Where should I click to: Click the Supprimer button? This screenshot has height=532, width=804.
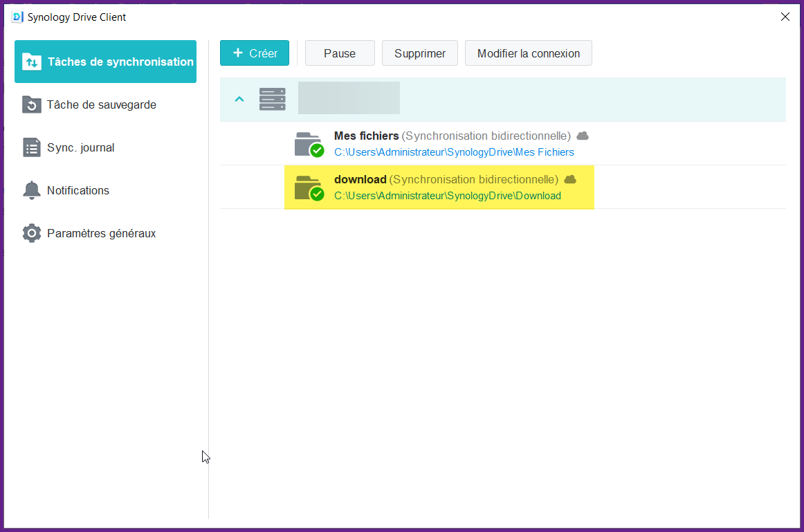tap(420, 53)
